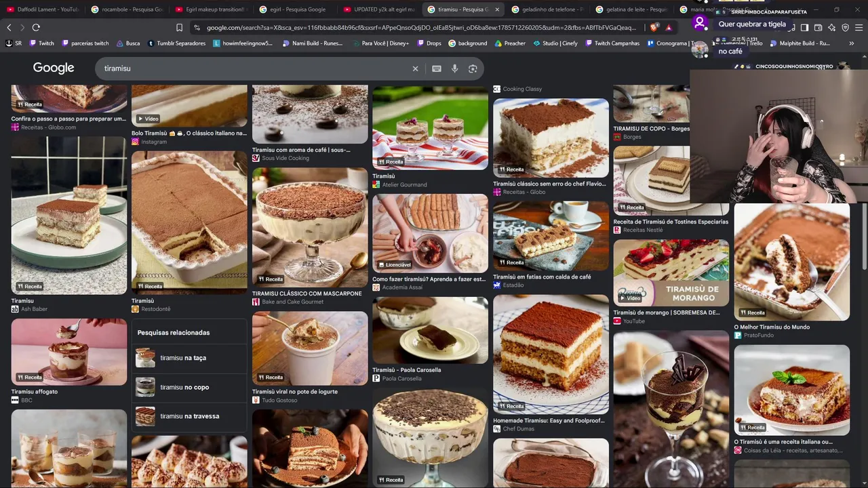Open the Brave VPN shield icon
Viewport: 868px width, 488px height.
(x=845, y=28)
